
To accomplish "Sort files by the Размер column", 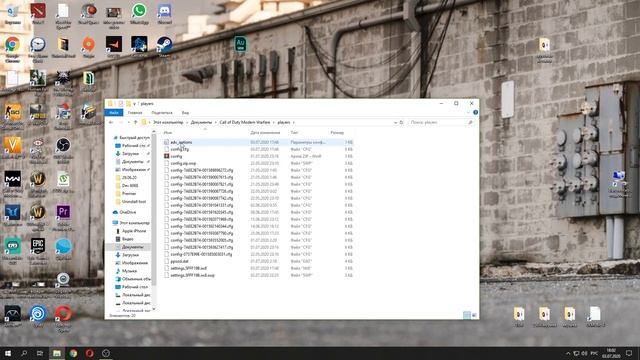I will tap(337, 133).
